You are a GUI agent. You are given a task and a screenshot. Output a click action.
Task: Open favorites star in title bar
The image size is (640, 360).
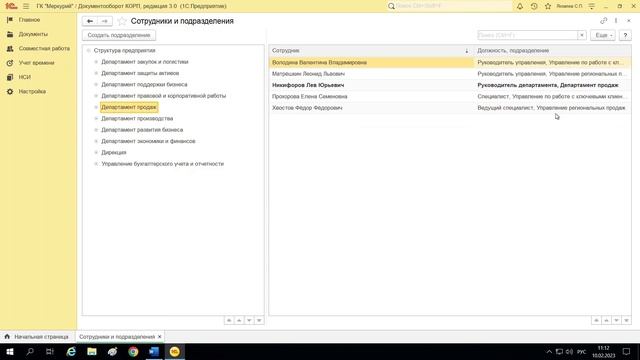[x=548, y=6]
